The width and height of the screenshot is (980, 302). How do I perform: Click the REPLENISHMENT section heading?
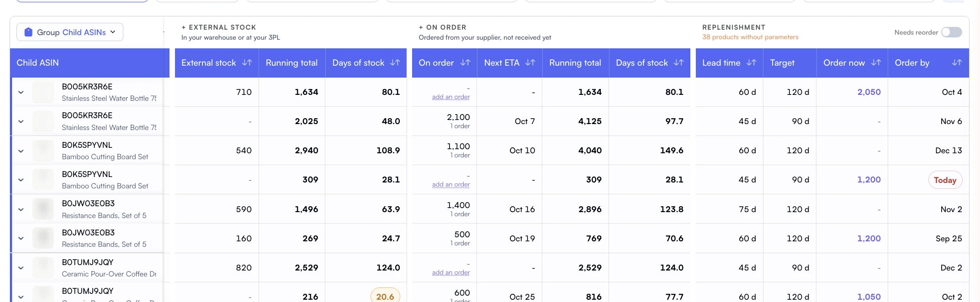click(x=734, y=27)
